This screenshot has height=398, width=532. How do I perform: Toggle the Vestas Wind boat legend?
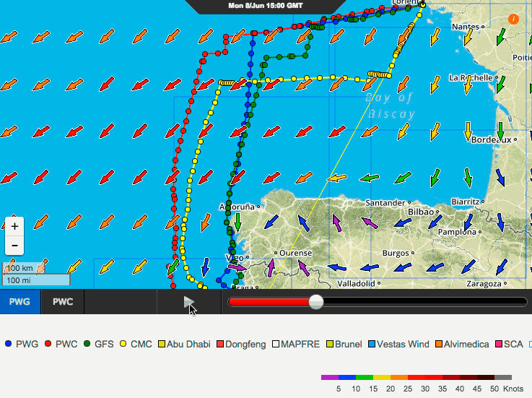(398, 344)
